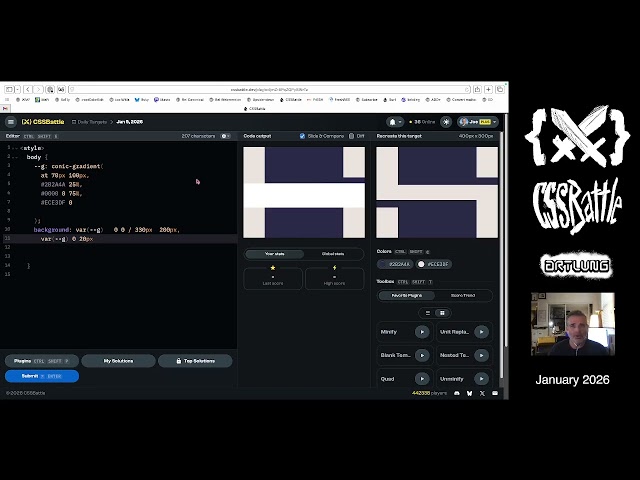Expand the editor settings toggle near character count
This screenshot has height=480, width=640.
click(x=225, y=136)
